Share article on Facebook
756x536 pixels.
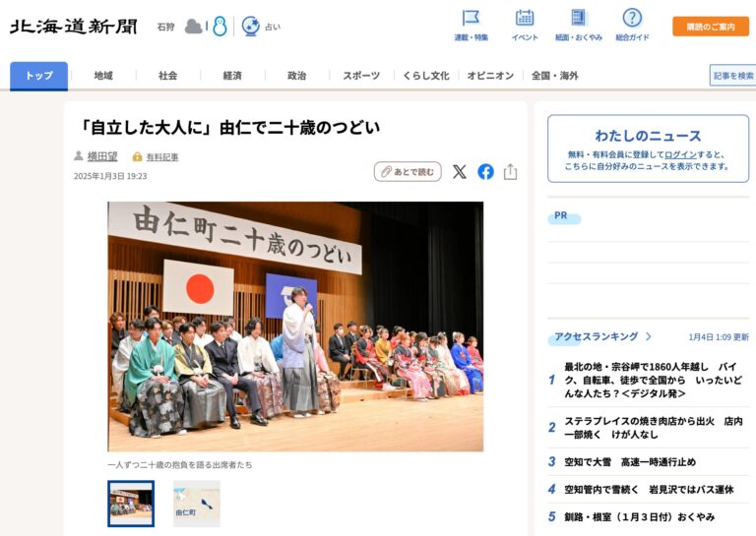[485, 172]
